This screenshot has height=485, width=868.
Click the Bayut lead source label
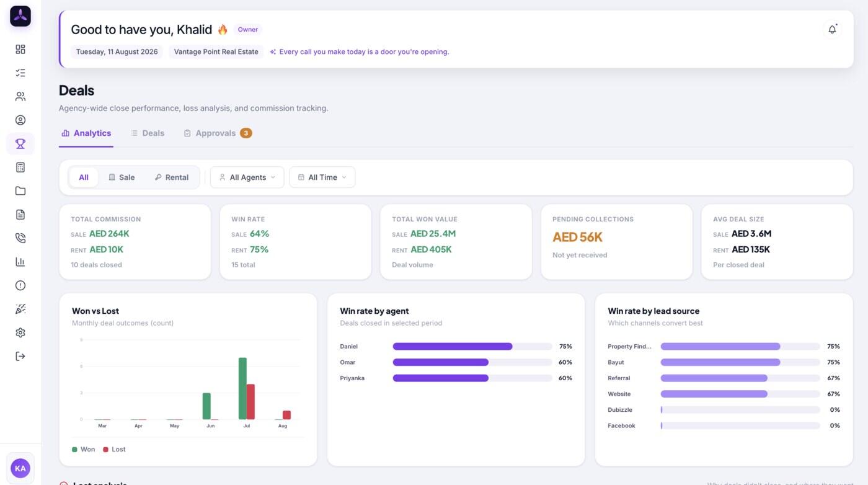click(x=616, y=362)
